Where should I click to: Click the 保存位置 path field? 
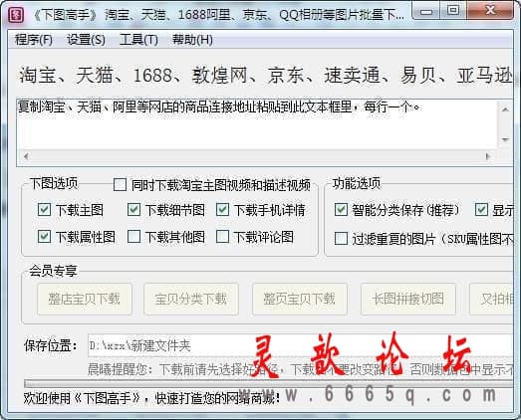(301, 345)
